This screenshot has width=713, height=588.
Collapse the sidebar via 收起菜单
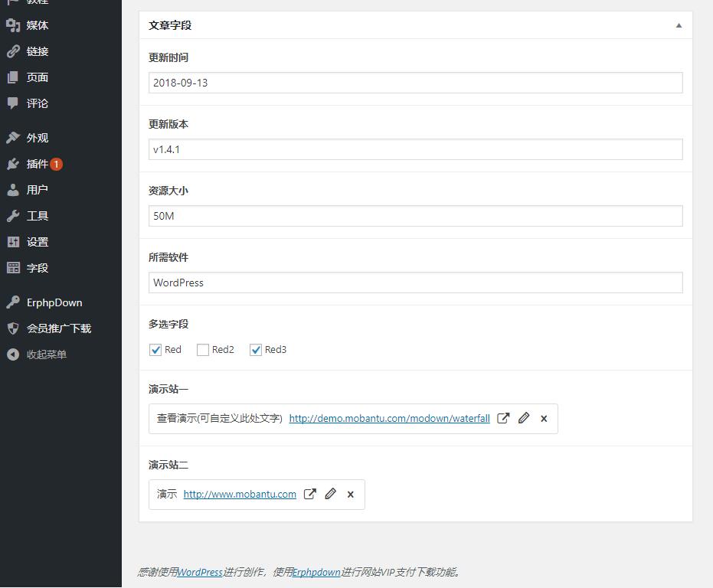pyautogui.click(x=46, y=354)
